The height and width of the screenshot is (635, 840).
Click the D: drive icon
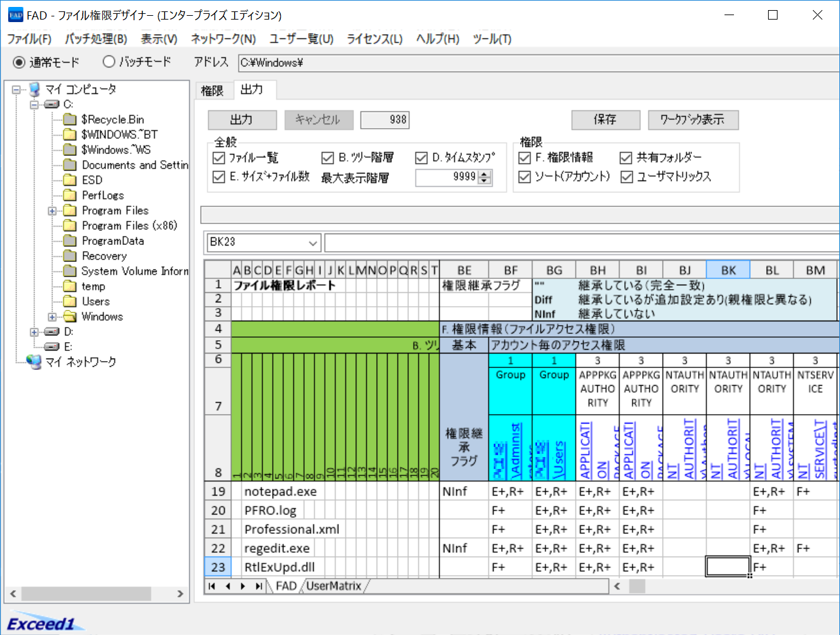pyautogui.click(x=52, y=331)
